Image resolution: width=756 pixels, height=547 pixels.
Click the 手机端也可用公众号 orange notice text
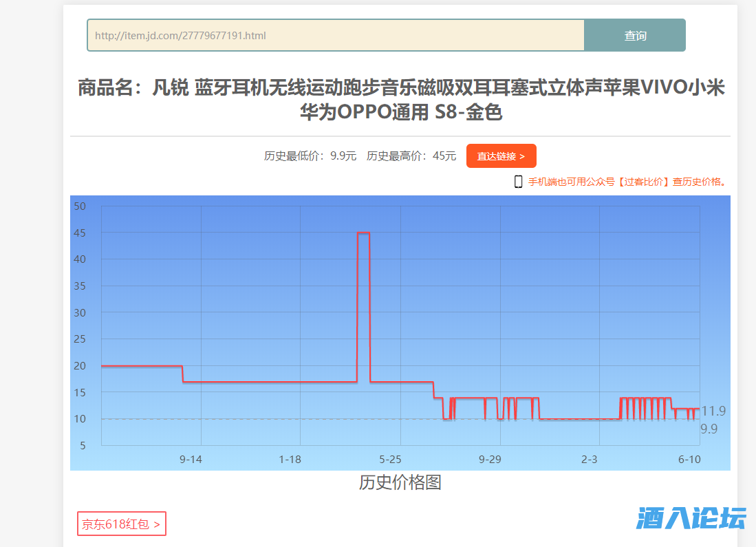(x=628, y=182)
